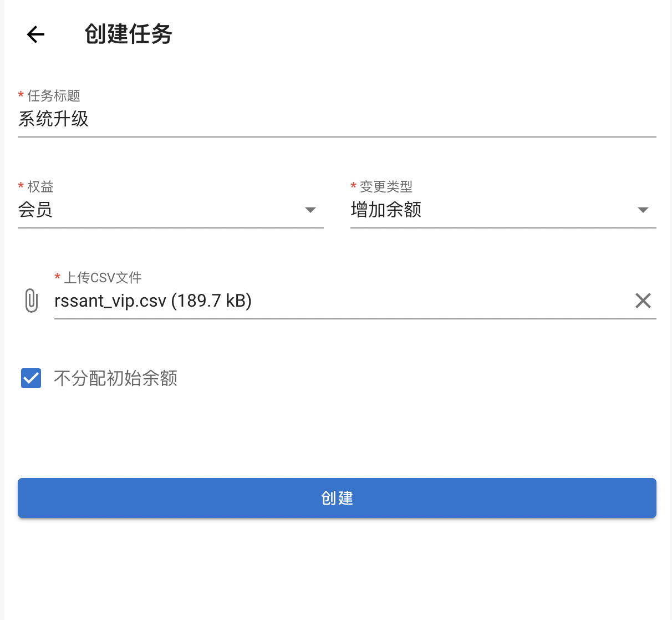Click the attachment clip beside 上传CSV文件
The image size is (672, 620).
pos(31,301)
